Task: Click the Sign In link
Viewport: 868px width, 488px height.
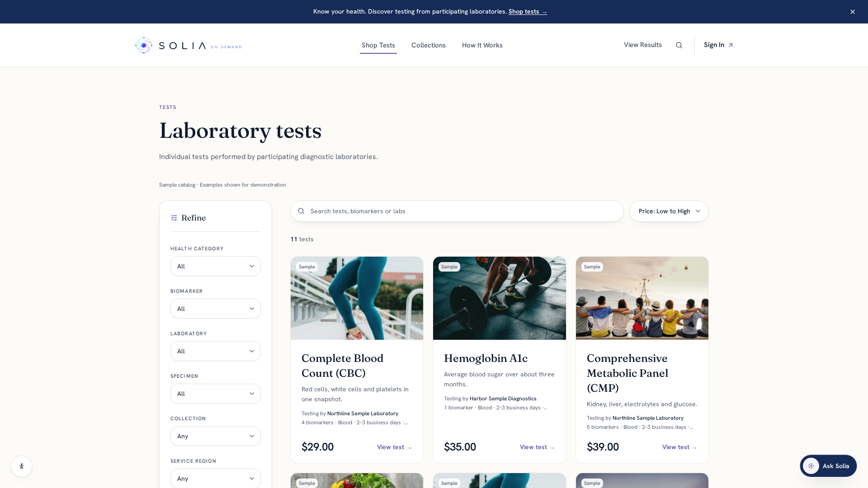Action: [x=718, y=45]
